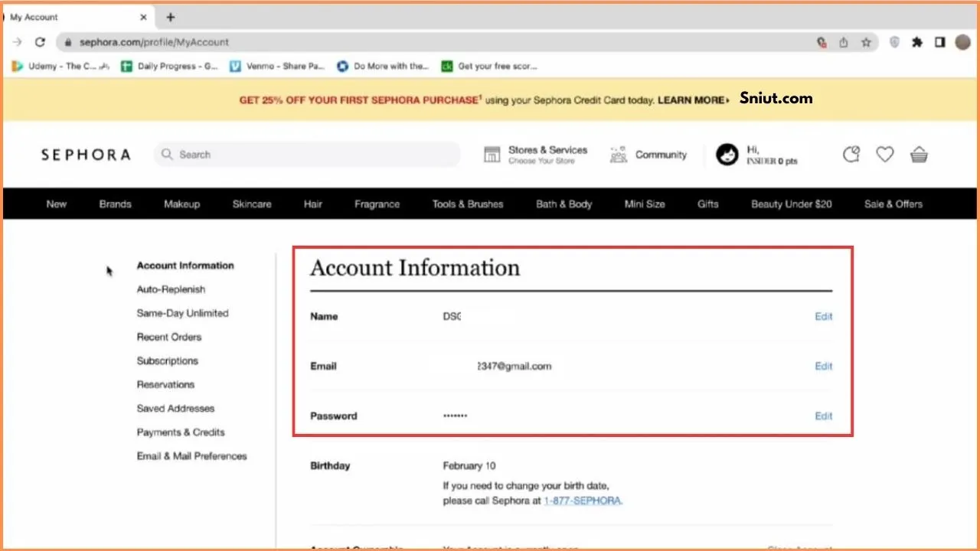Click the browser profile avatar
The height and width of the screenshot is (551, 980).
(x=962, y=42)
